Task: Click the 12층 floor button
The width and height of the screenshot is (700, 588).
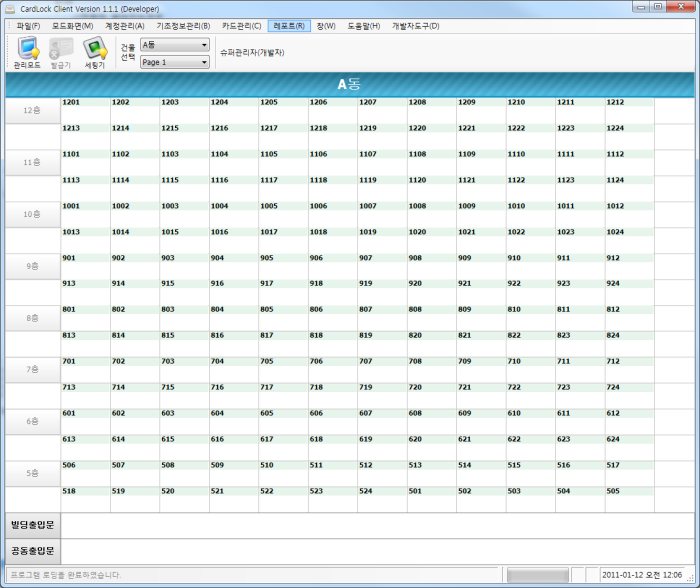Action: click(33, 111)
